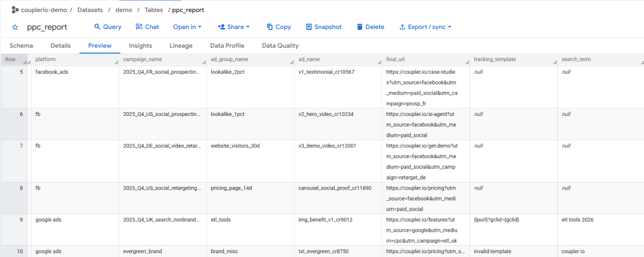Click the resize handle of ad_name column
The height and width of the screenshot is (257, 644).
pyautogui.click(x=379, y=62)
